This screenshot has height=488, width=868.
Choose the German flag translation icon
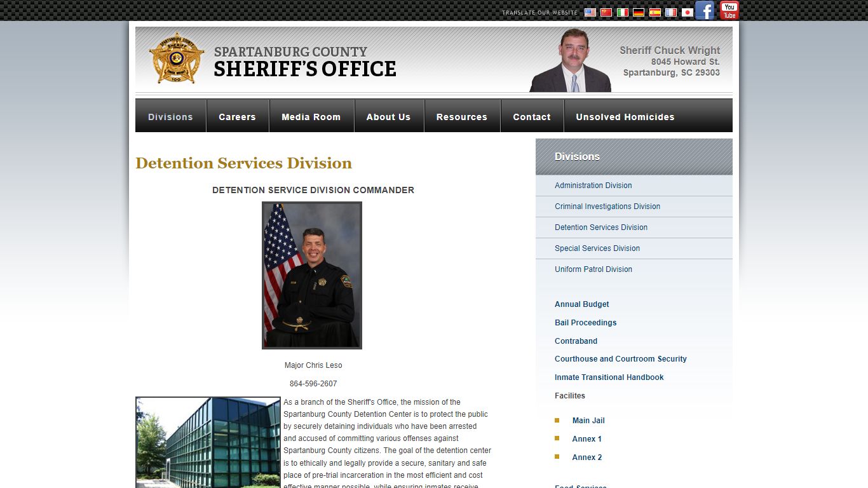click(x=639, y=12)
